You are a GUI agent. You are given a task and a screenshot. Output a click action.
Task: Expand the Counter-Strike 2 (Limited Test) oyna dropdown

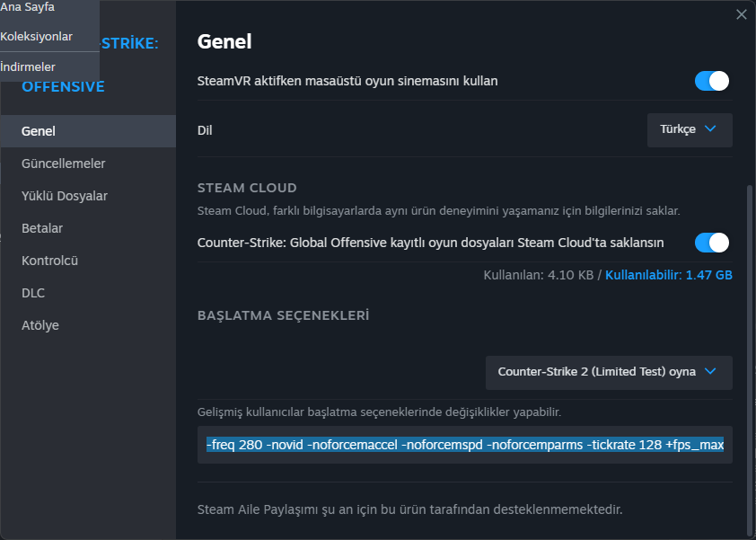[x=608, y=372]
